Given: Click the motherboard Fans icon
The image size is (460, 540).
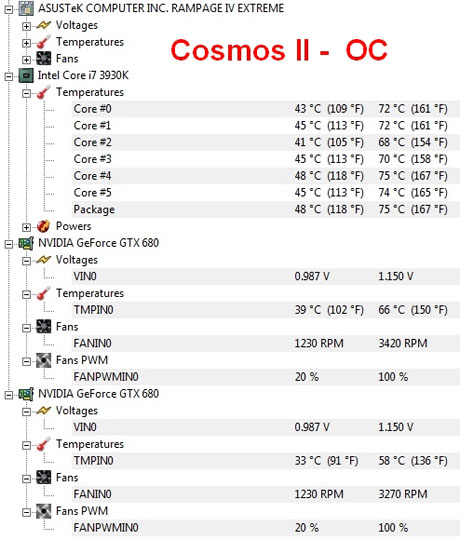Looking at the screenshot, I should [x=43, y=59].
